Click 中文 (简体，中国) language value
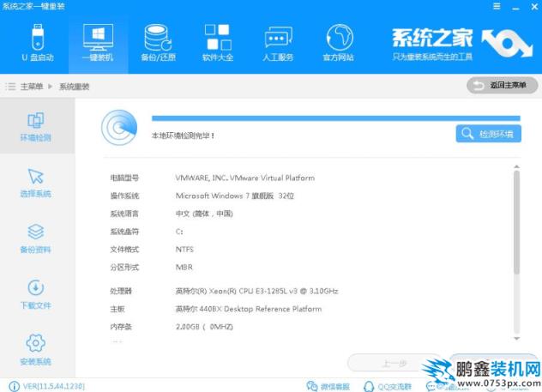 [x=204, y=214]
